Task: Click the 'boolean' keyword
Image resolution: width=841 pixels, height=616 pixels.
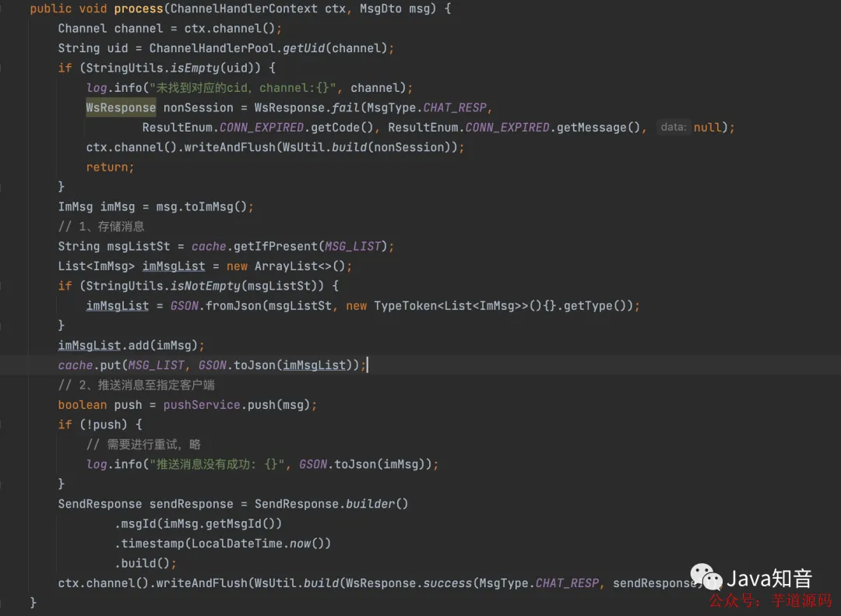Action: (x=82, y=405)
